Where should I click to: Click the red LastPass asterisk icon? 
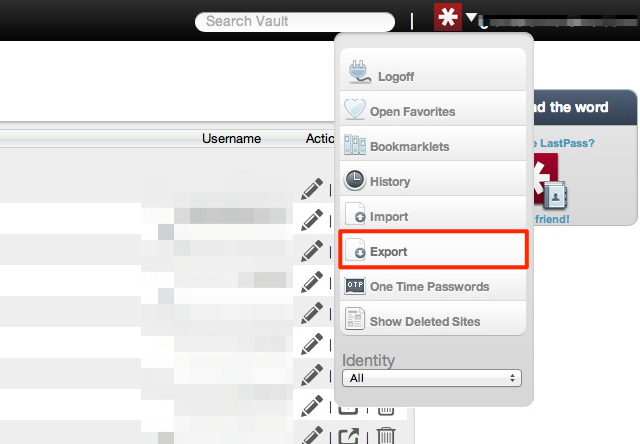pos(448,17)
